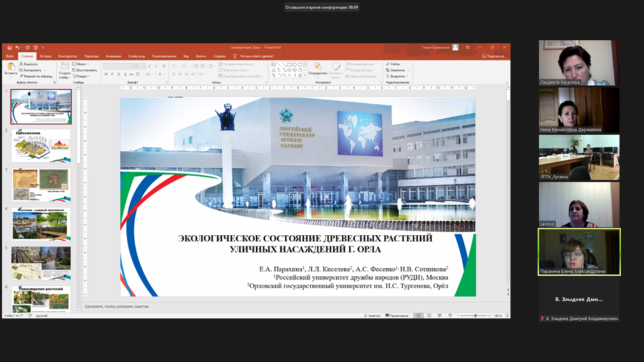Click the zoom slider in status bar
The height and width of the screenshot is (362, 644).
(475, 316)
